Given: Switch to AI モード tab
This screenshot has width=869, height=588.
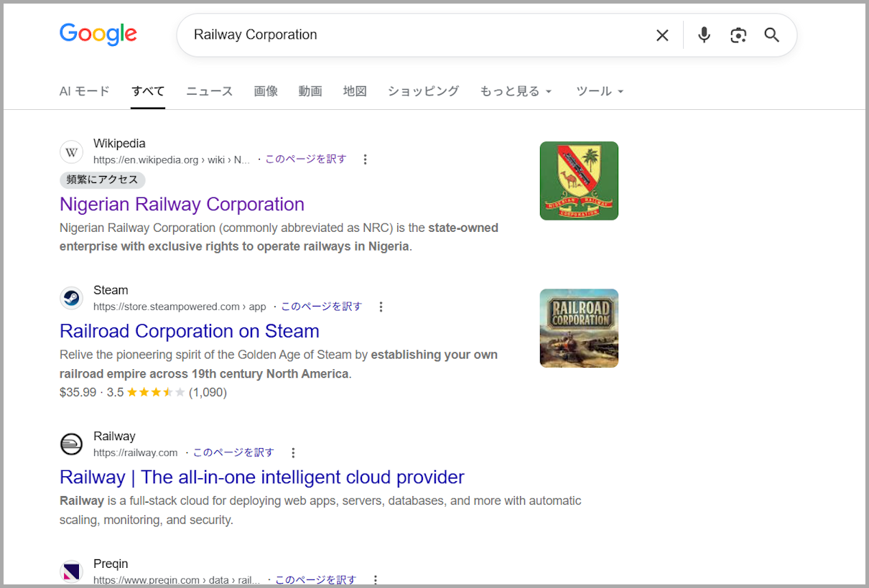Looking at the screenshot, I should point(85,91).
